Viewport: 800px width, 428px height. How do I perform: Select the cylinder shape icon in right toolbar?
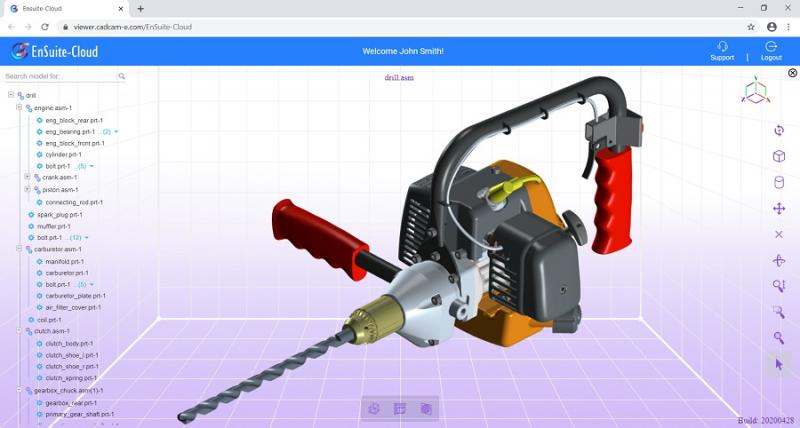pyautogui.click(x=779, y=182)
